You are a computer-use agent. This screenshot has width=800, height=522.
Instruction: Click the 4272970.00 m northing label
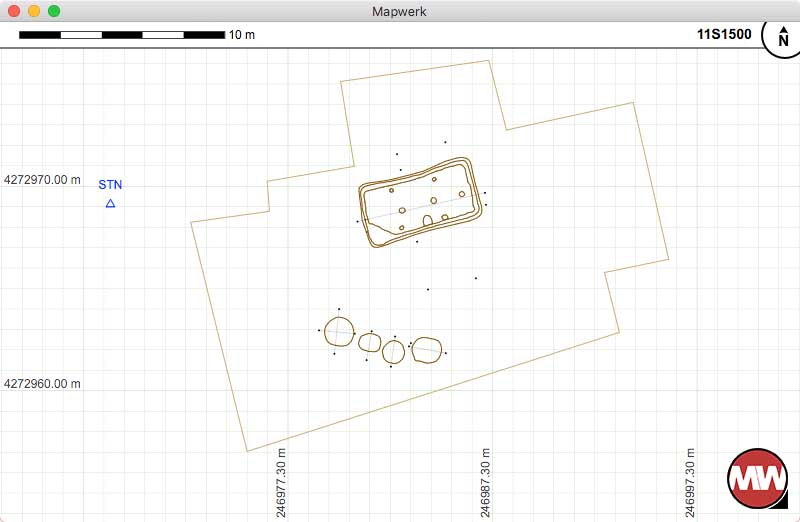point(42,180)
